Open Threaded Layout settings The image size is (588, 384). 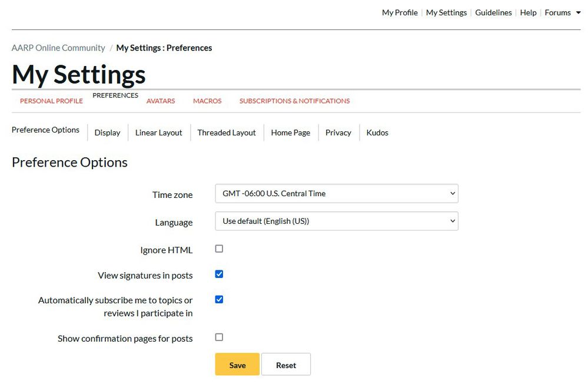coord(227,133)
